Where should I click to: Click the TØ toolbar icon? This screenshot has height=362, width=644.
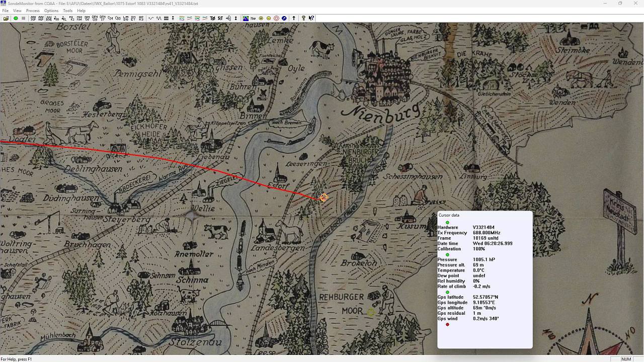tap(212, 18)
